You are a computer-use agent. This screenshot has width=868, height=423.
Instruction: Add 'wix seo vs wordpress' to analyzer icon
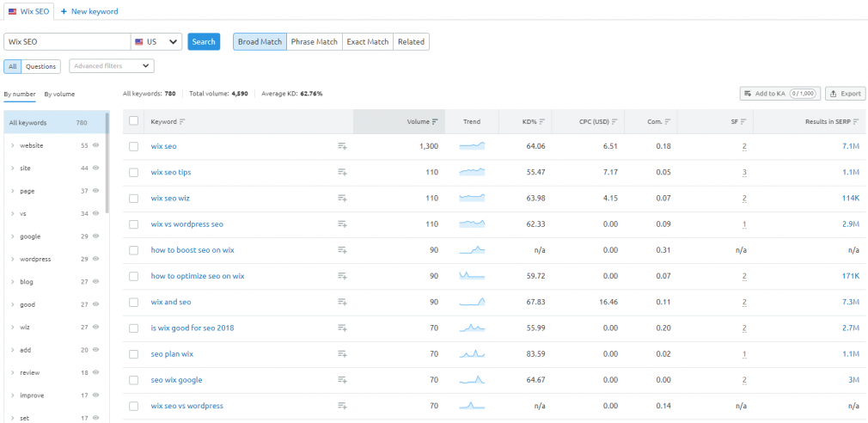342,407
